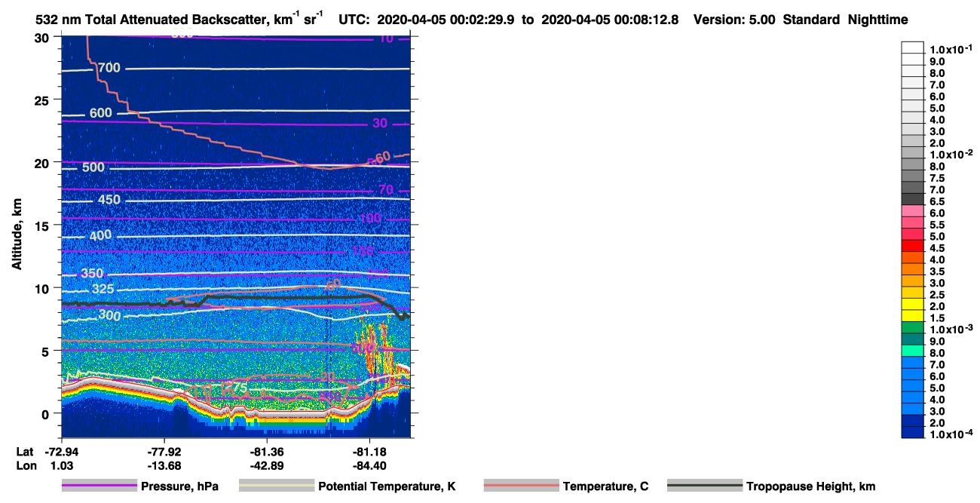Click the purple '70' pressure contour label

tap(386, 190)
